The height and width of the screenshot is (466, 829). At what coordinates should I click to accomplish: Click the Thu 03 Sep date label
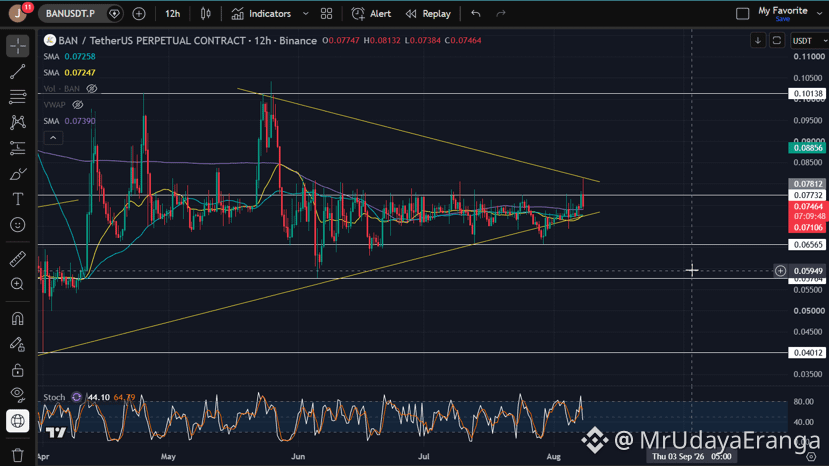coord(692,456)
